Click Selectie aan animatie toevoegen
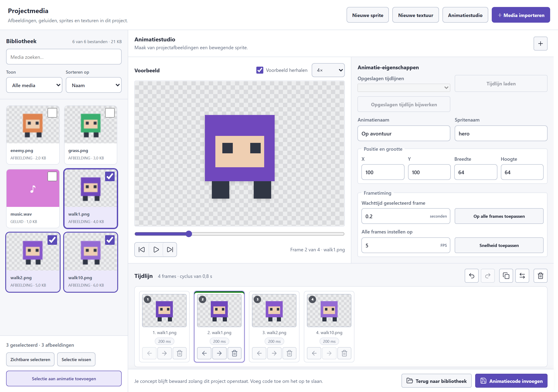The height and width of the screenshot is (392, 558). click(64, 378)
